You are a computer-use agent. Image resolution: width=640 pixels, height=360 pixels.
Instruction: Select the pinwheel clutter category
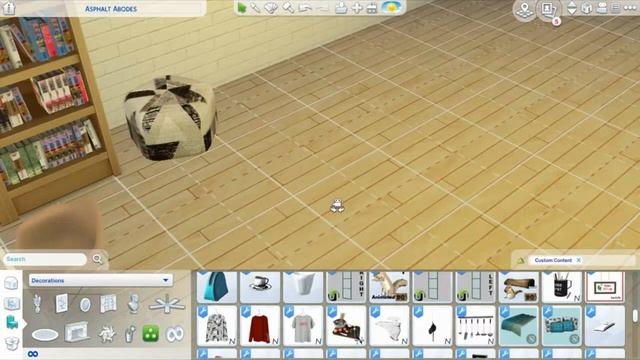pyautogui.click(x=107, y=334)
